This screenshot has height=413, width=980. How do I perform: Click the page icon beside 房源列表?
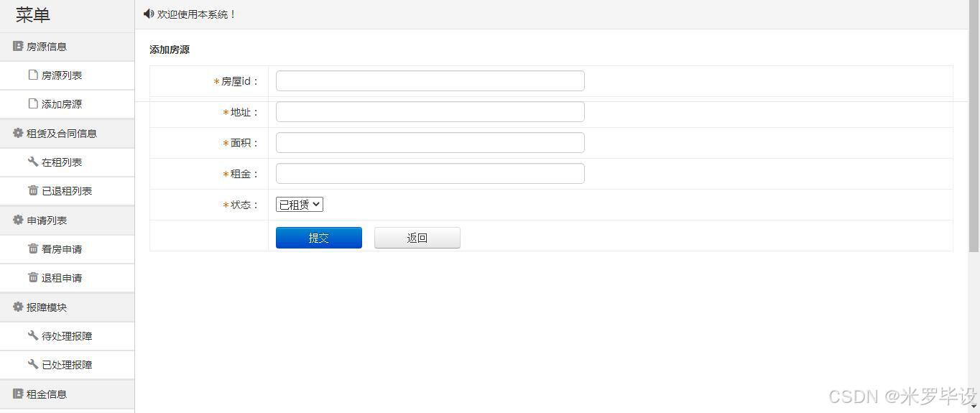(x=33, y=75)
